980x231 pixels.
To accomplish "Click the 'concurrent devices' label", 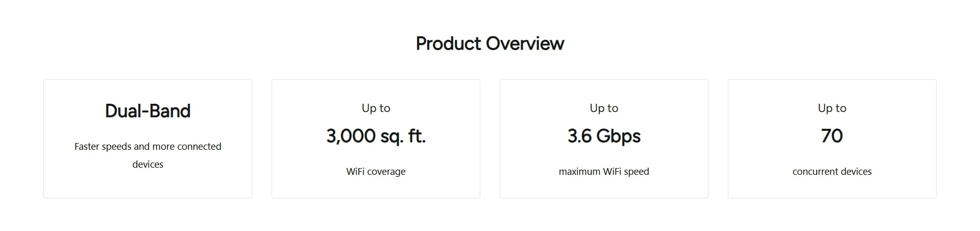I will pyautogui.click(x=832, y=172).
